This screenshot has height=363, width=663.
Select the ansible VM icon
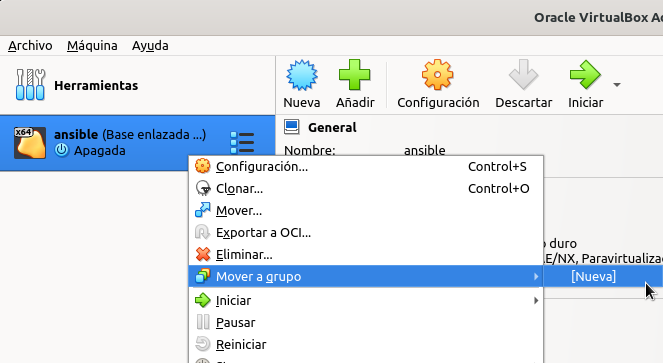click(30, 143)
